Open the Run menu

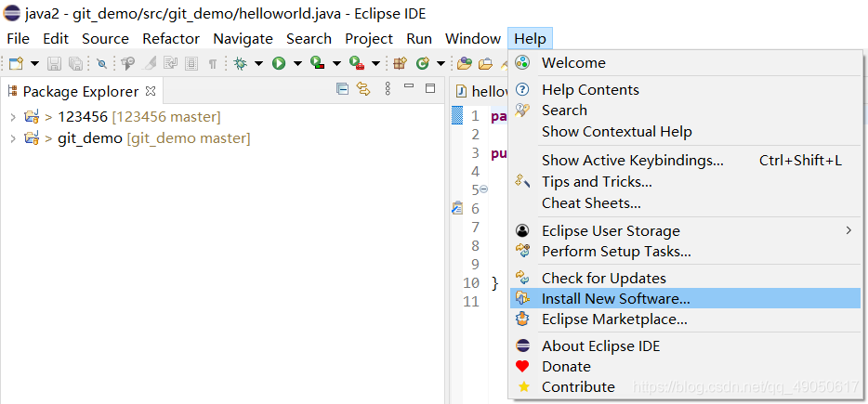click(x=419, y=39)
